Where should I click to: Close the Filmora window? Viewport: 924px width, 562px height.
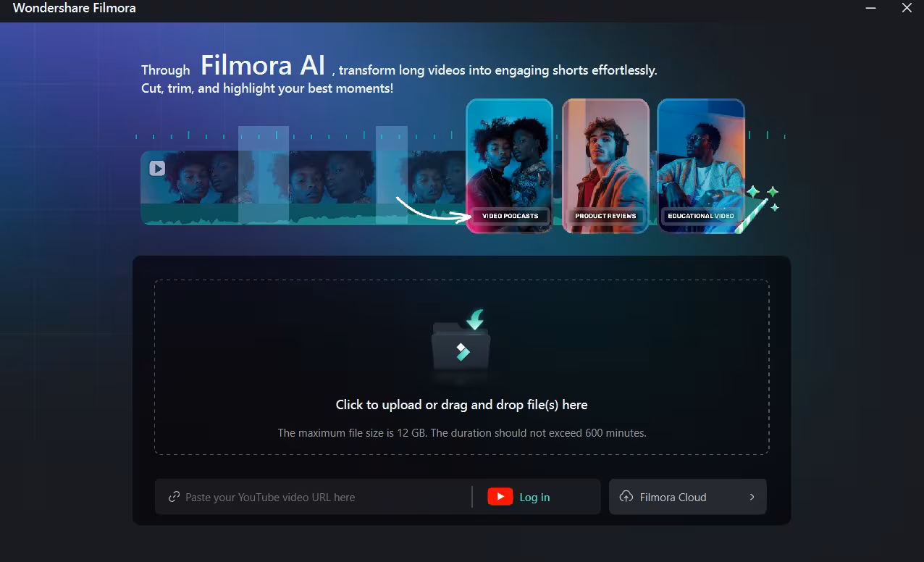pyautogui.click(x=907, y=8)
